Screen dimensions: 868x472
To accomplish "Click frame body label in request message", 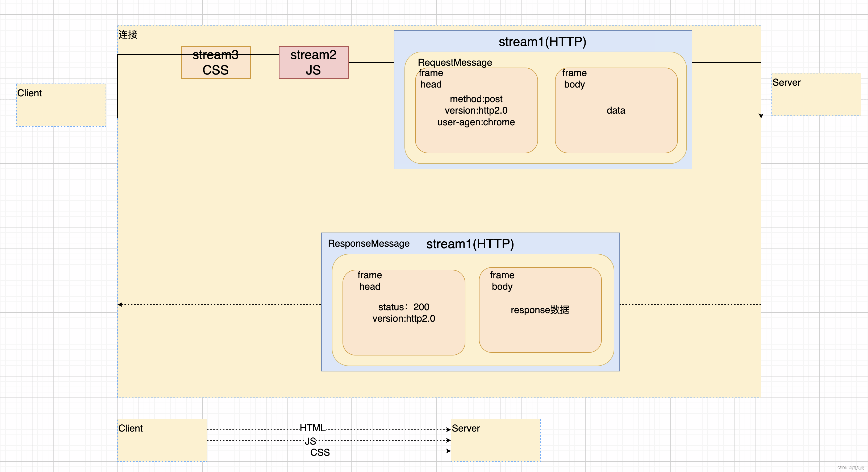I will click(574, 78).
